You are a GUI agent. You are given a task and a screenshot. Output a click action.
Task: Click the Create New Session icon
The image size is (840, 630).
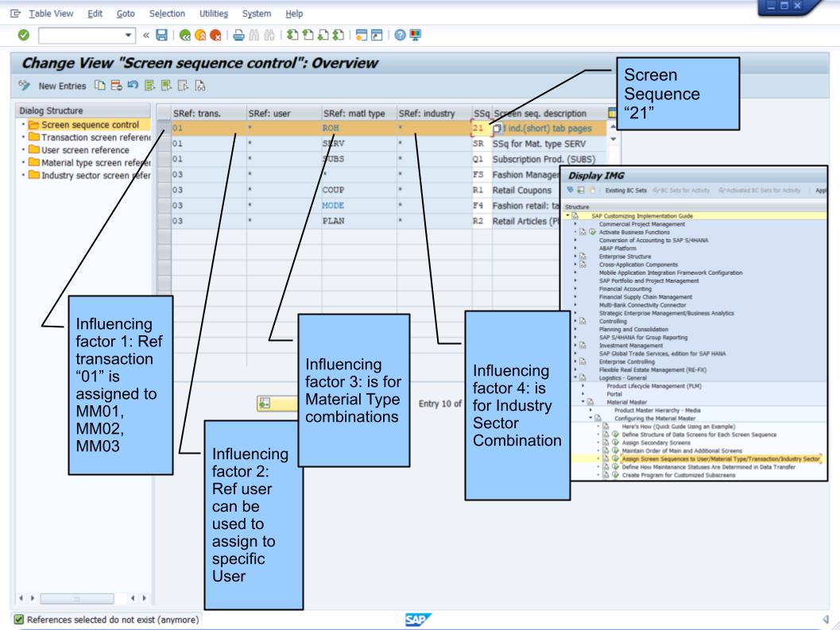point(362,36)
